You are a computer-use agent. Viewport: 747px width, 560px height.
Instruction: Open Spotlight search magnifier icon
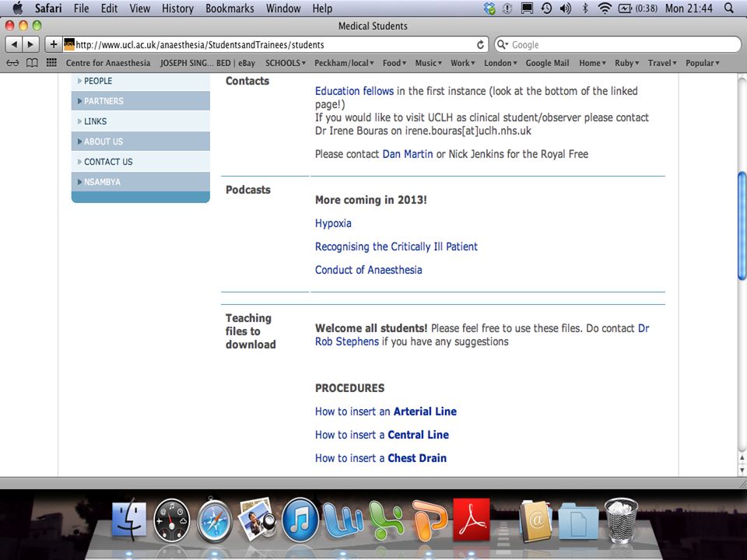[729, 8]
